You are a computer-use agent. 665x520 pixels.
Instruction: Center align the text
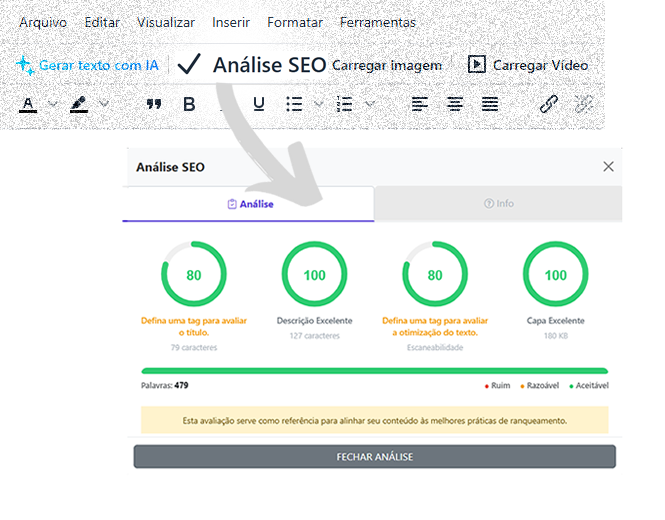coord(455,104)
